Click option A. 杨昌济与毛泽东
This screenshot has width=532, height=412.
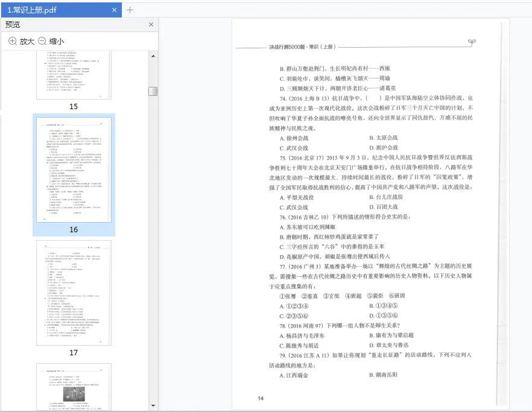tap(302, 335)
